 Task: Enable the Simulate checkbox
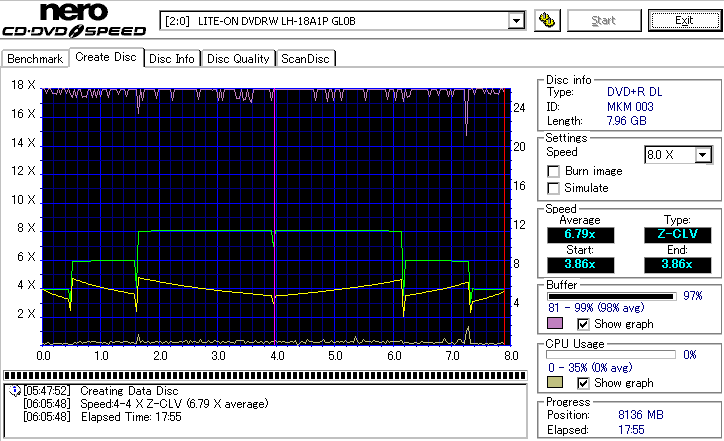553,188
